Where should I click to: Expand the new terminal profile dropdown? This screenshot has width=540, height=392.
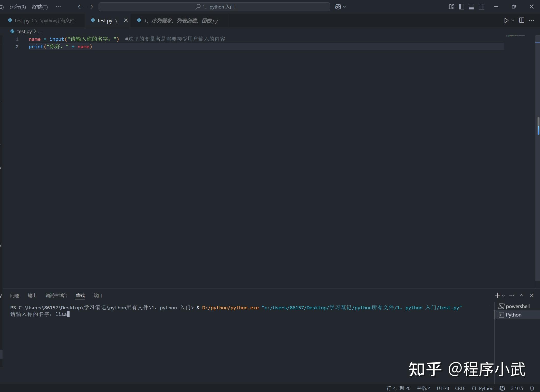pyautogui.click(x=503, y=295)
